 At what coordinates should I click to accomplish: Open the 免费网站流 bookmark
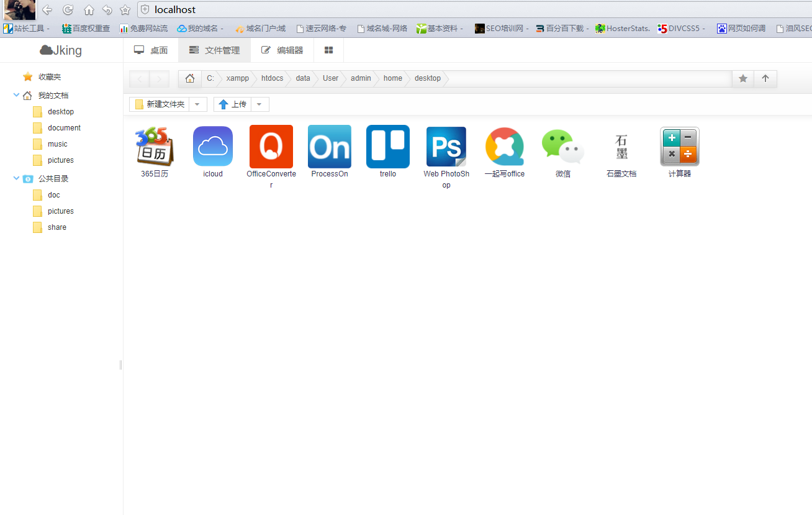click(143, 29)
